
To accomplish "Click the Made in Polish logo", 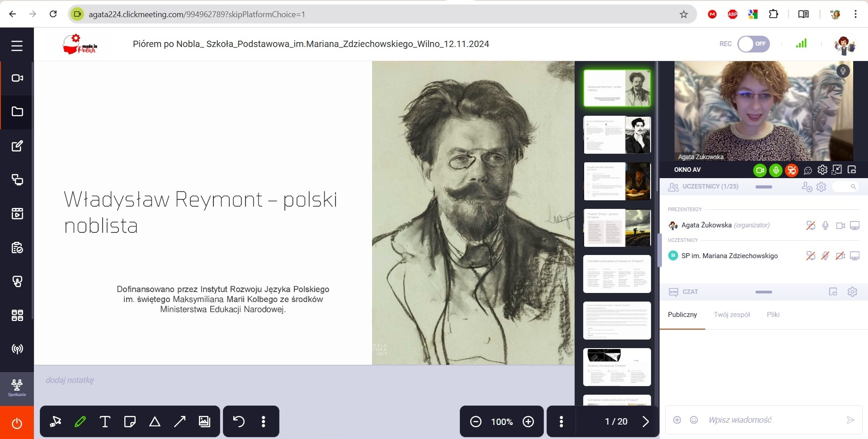I will coord(80,44).
